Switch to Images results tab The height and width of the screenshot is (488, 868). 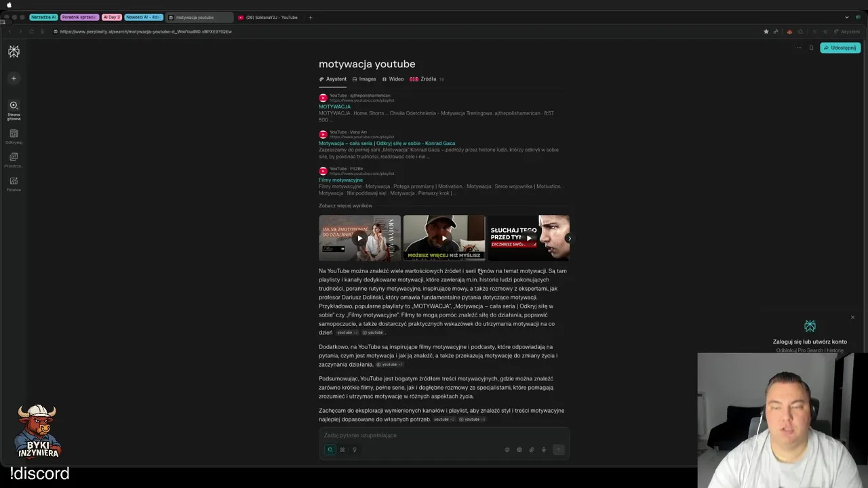[x=364, y=79]
